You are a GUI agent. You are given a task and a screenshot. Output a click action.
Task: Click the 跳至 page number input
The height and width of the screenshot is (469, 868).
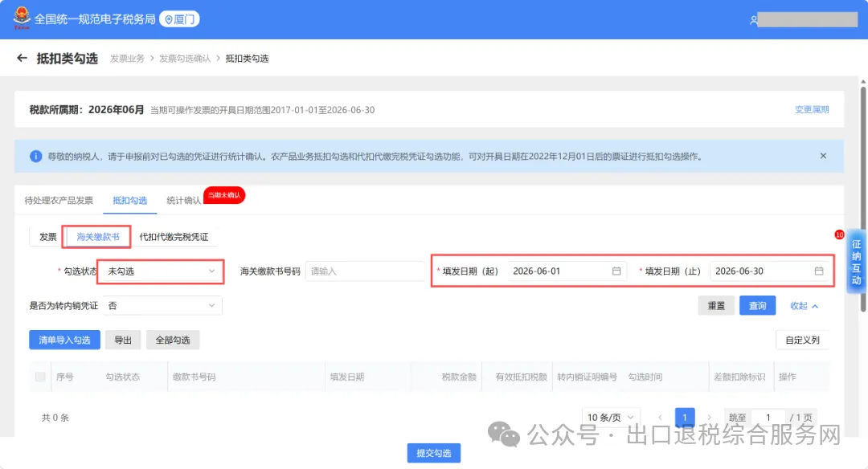coord(768,418)
